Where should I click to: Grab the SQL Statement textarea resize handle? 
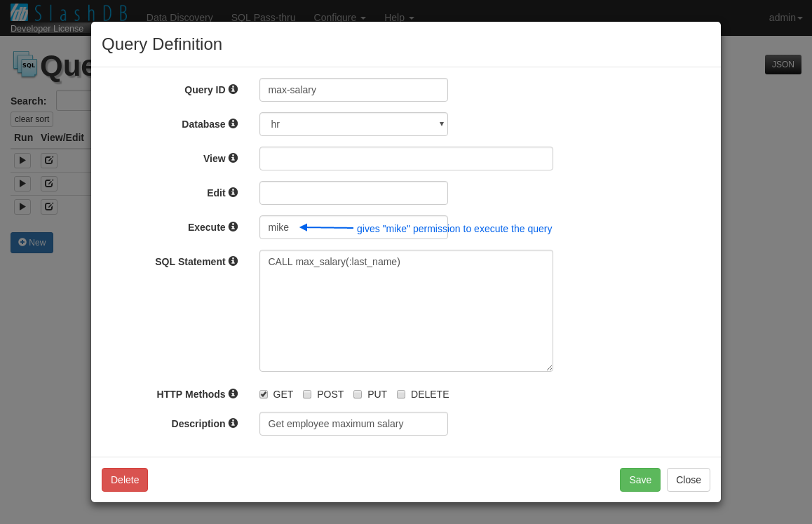550,368
